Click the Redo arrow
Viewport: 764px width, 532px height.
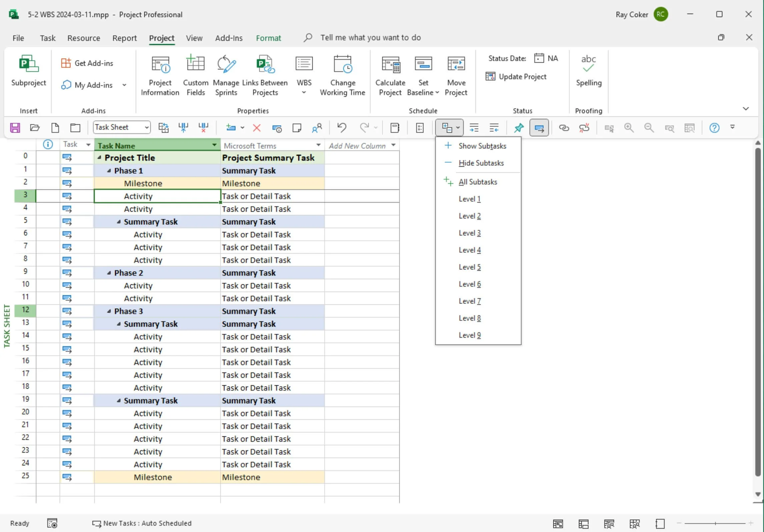tap(364, 127)
